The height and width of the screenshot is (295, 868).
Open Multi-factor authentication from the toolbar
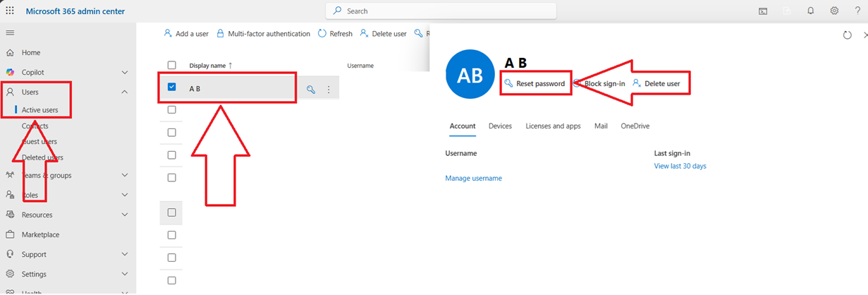[263, 33]
